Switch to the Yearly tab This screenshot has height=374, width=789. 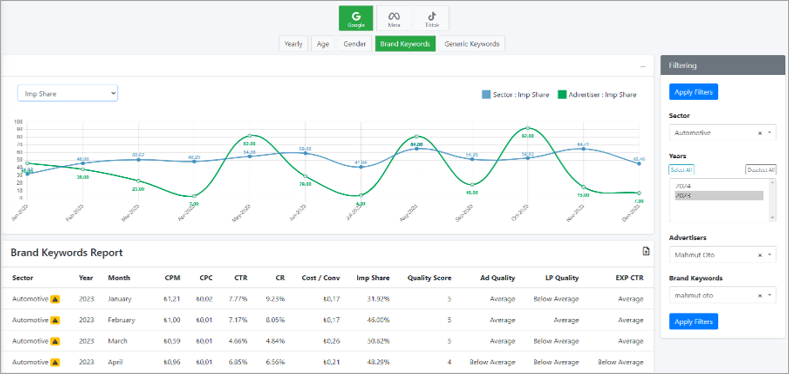coord(293,44)
